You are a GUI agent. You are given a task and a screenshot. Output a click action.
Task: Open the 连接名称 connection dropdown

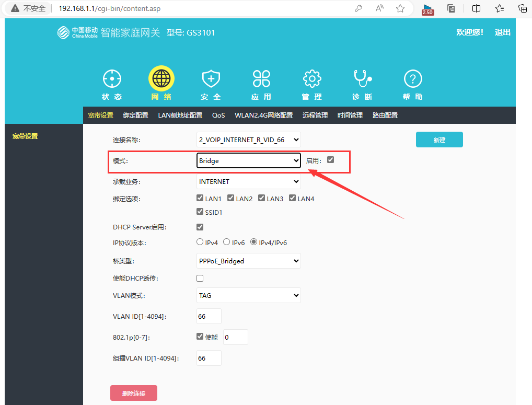click(x=249, y=140)
